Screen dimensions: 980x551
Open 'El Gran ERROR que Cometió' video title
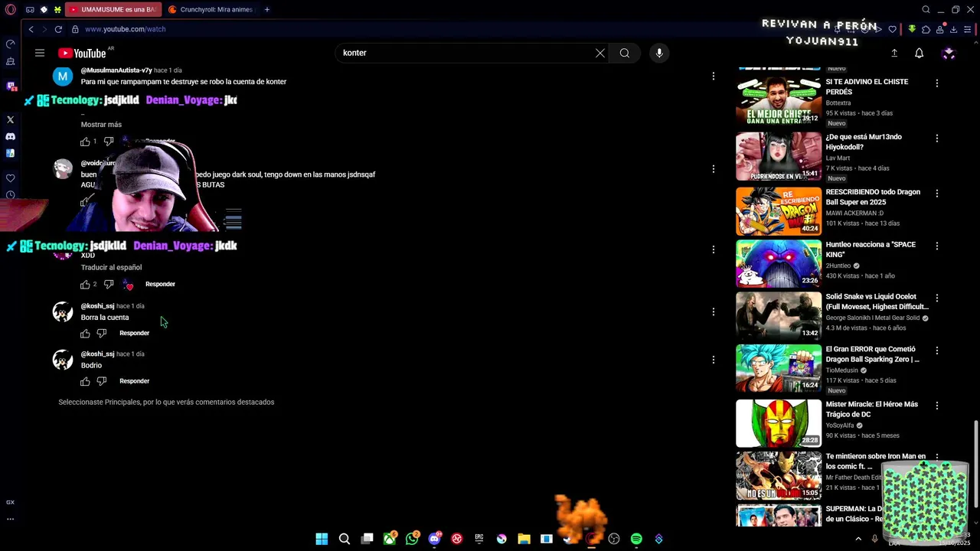(872, 354)
